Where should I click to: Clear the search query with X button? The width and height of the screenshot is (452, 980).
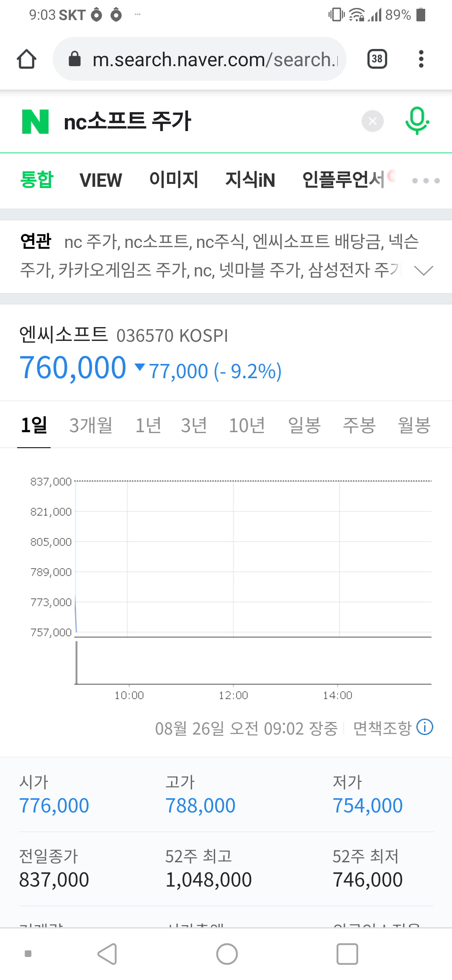372,121
